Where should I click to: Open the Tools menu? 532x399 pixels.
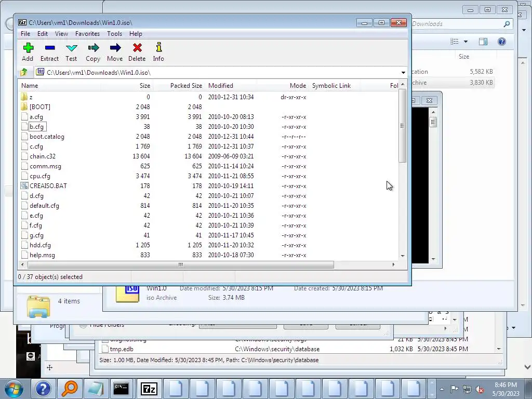[114, 34]
